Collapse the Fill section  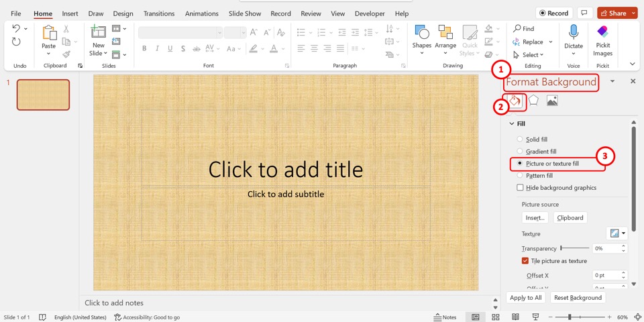[512, 123]
